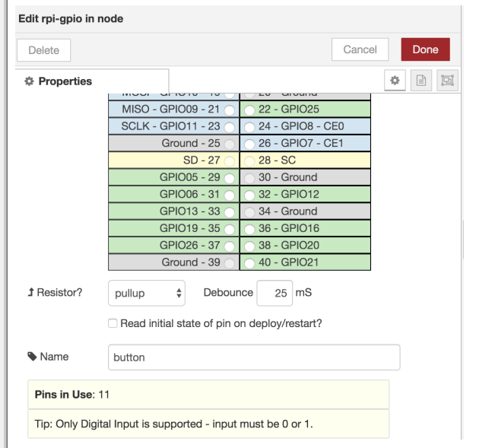Click the Done button

(x=425, y=49)
